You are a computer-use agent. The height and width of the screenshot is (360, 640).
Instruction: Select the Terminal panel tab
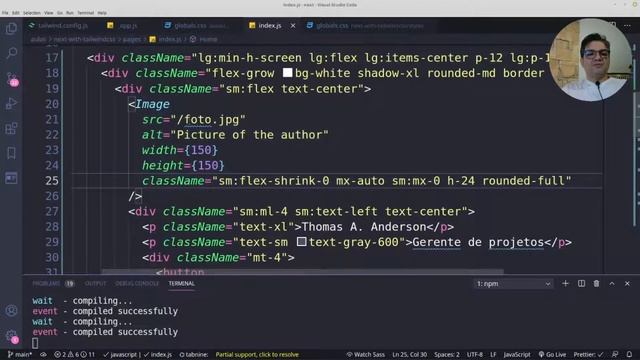(x=182, y=284)
